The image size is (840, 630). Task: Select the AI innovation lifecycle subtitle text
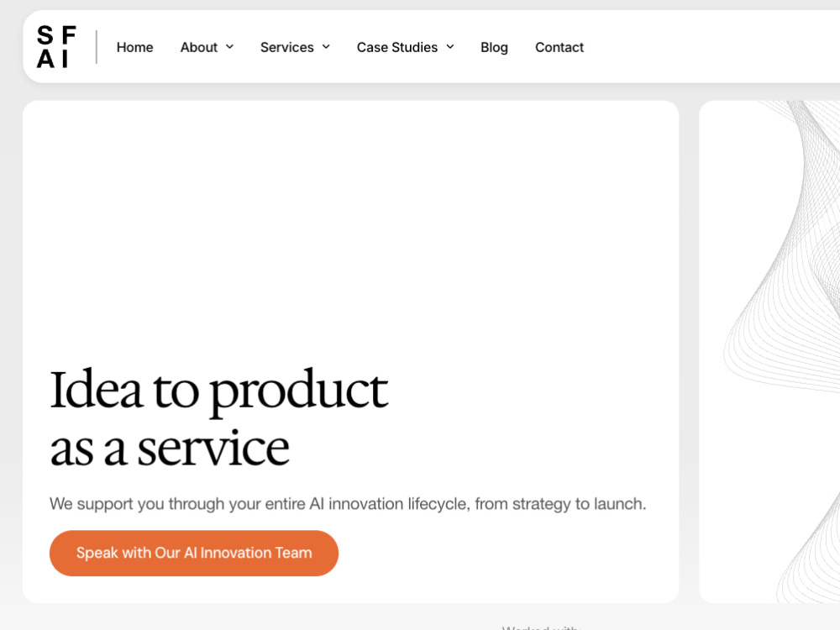pyautogui.click(x=349, y=504)
